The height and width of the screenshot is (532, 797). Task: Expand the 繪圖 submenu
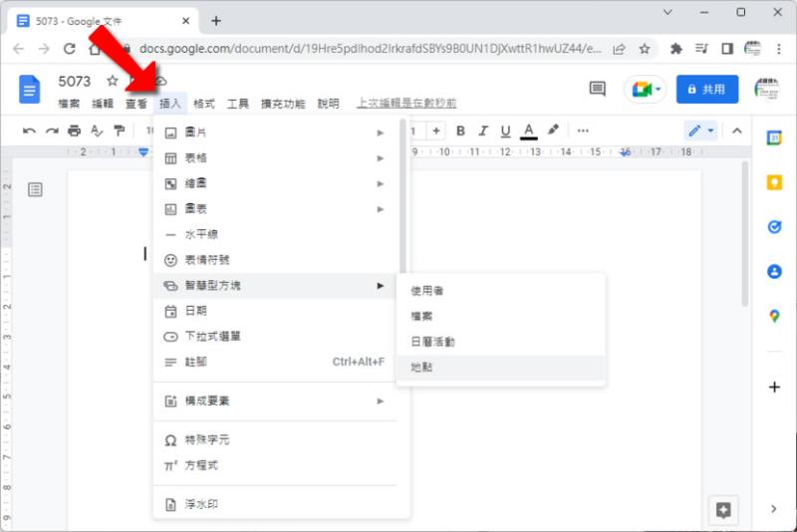[x=275, y=183]
